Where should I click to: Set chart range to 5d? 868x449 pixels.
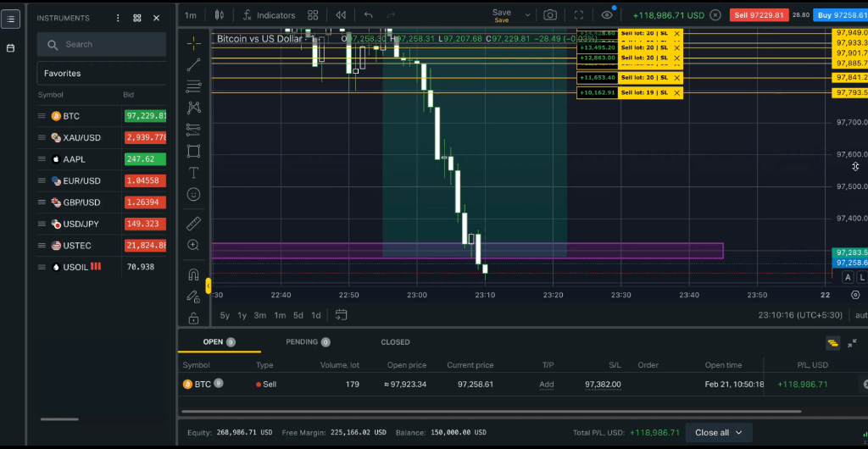click(x=298, y=315)
